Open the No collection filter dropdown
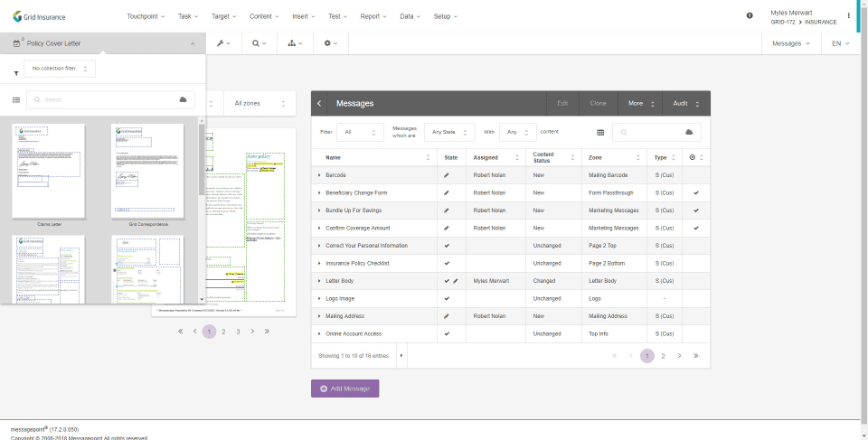Viewport: 868px width, 440px height. [x=60, y=69]
